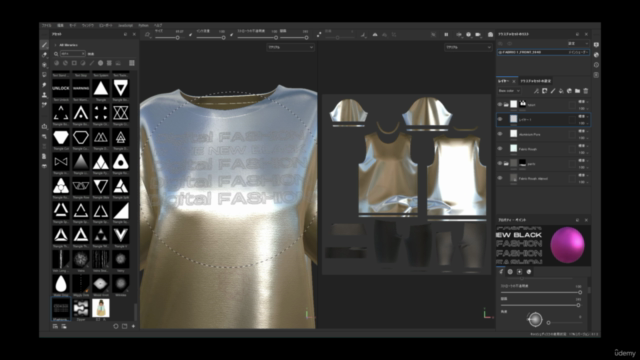Select the Clone stamp tool
The height and width of the screenshot is (360, 640).
coord(44,95)
